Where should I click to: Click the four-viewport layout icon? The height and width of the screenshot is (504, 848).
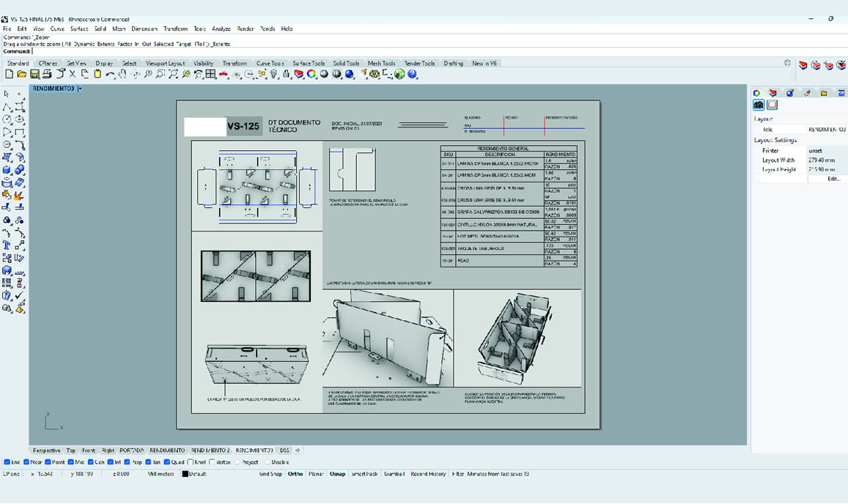(x=211, y=74)
